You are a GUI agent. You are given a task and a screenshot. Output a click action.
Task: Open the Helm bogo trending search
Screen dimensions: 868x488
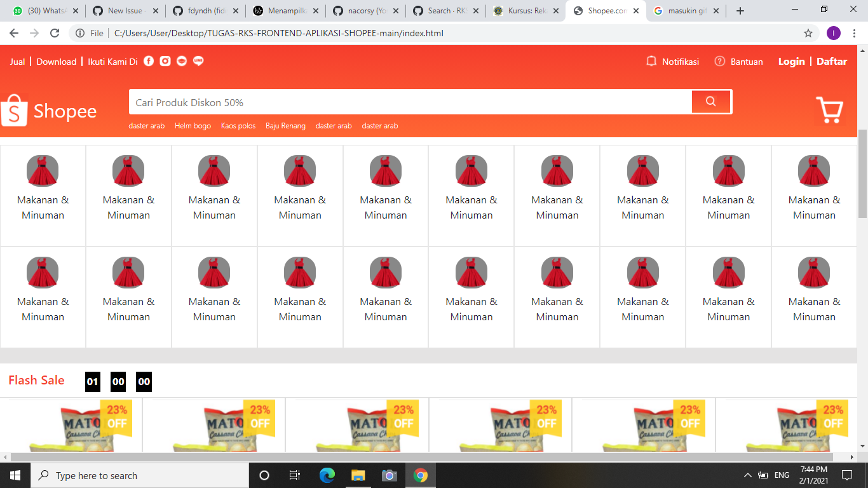point(193,126)
